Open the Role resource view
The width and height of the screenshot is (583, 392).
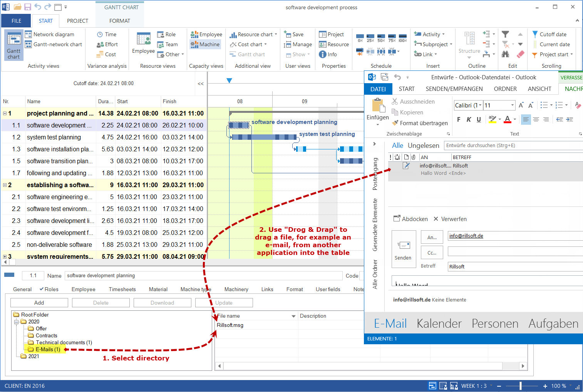[x=166, y=34]
